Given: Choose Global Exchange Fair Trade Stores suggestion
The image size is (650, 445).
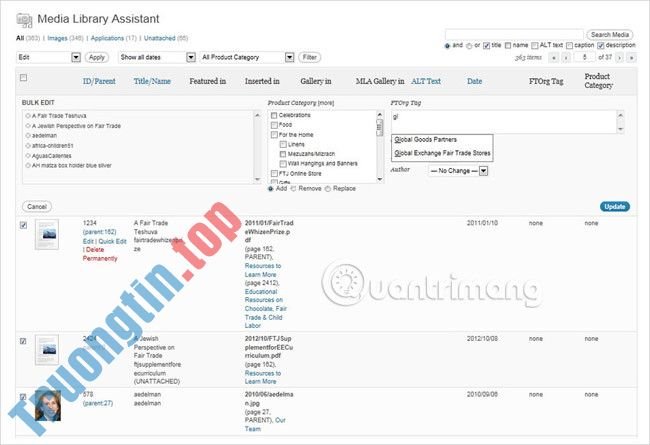Looking at the screenshot, I should coord(442,153).
